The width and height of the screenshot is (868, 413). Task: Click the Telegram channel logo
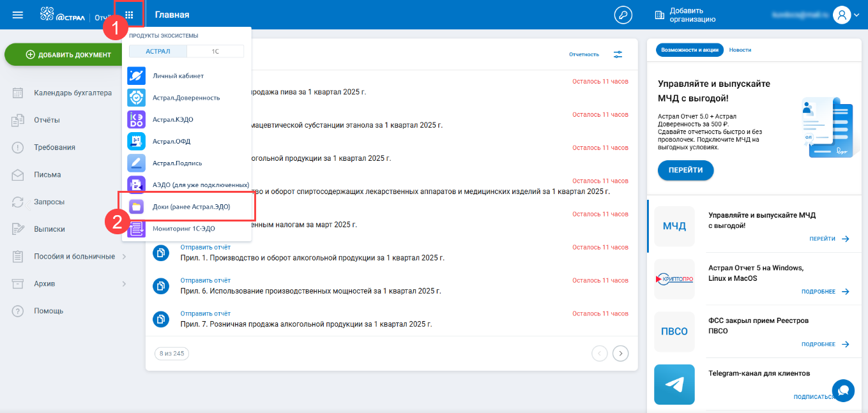674,385
